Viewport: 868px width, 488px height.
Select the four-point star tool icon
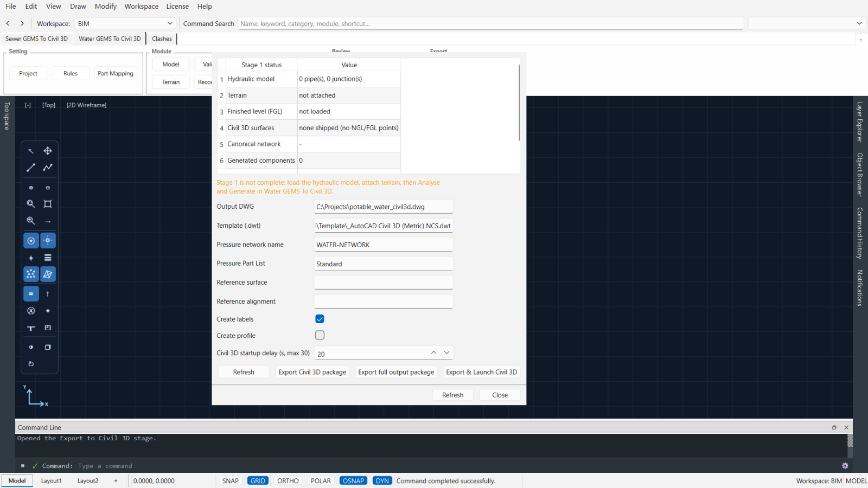click(31, 258)
